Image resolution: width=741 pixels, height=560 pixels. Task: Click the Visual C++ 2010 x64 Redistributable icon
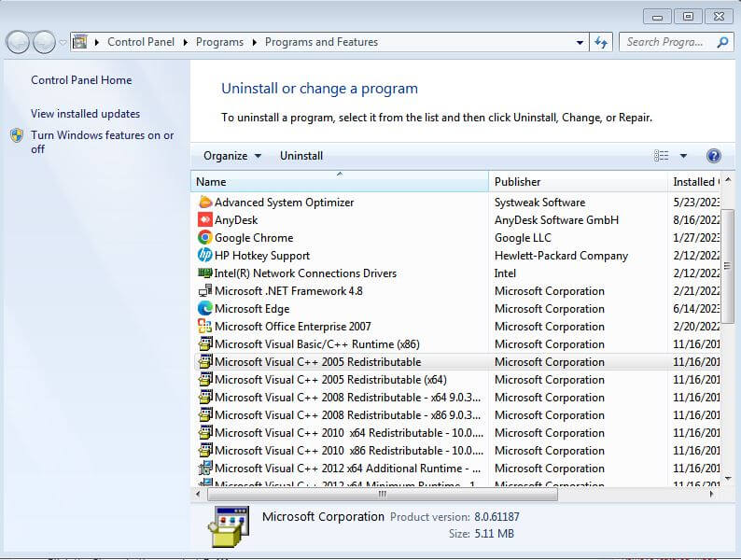point(205,432)
